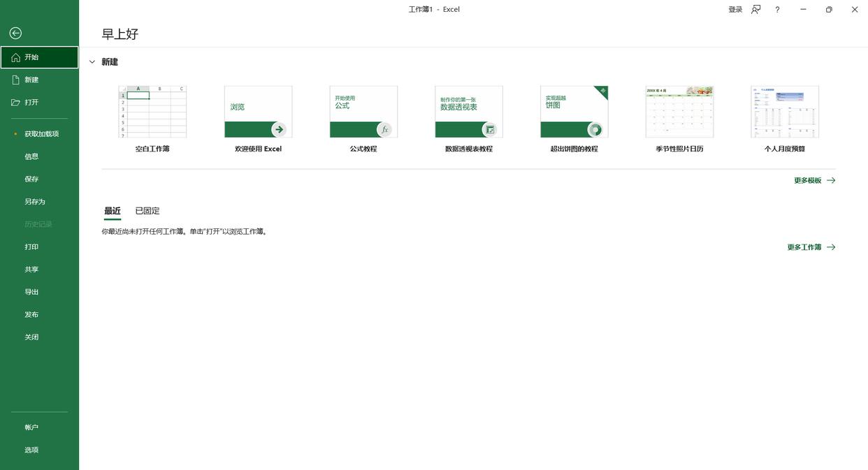This screenshot has width=868, height=470.
Task: Click the question mark help icon
Action: point(777,10)
